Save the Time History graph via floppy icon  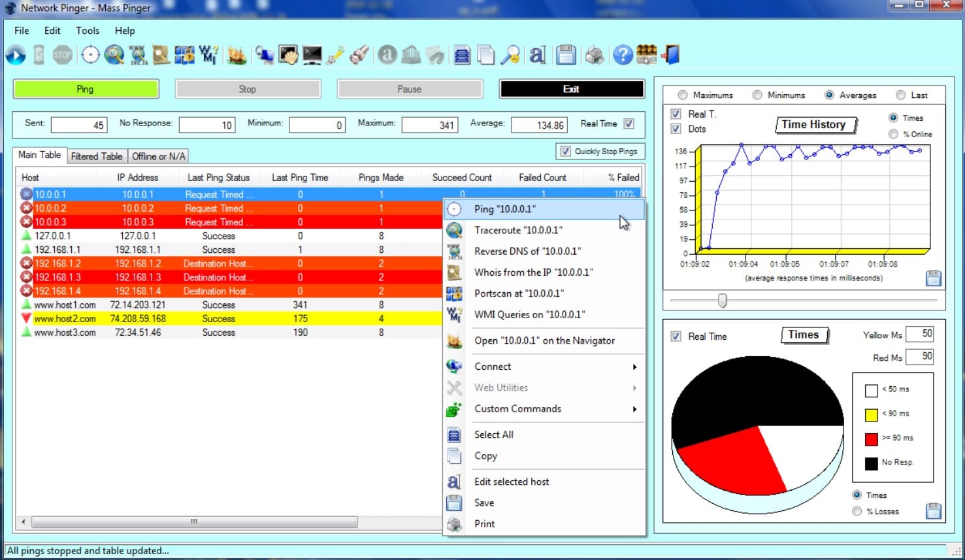(934, 278)
